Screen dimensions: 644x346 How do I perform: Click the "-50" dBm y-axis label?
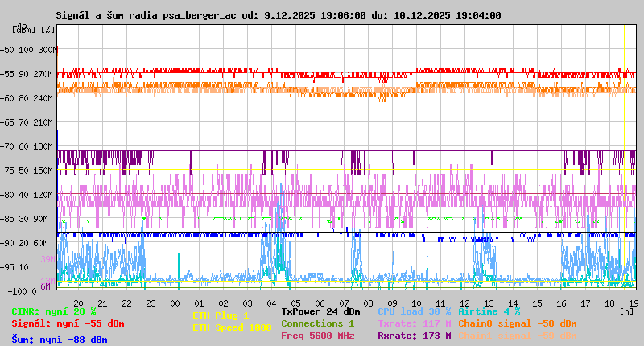pyautogui.click(x=7, y=50)
